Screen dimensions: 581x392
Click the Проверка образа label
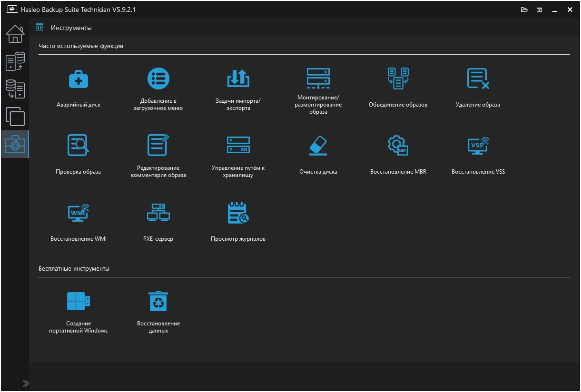(79, 172)
